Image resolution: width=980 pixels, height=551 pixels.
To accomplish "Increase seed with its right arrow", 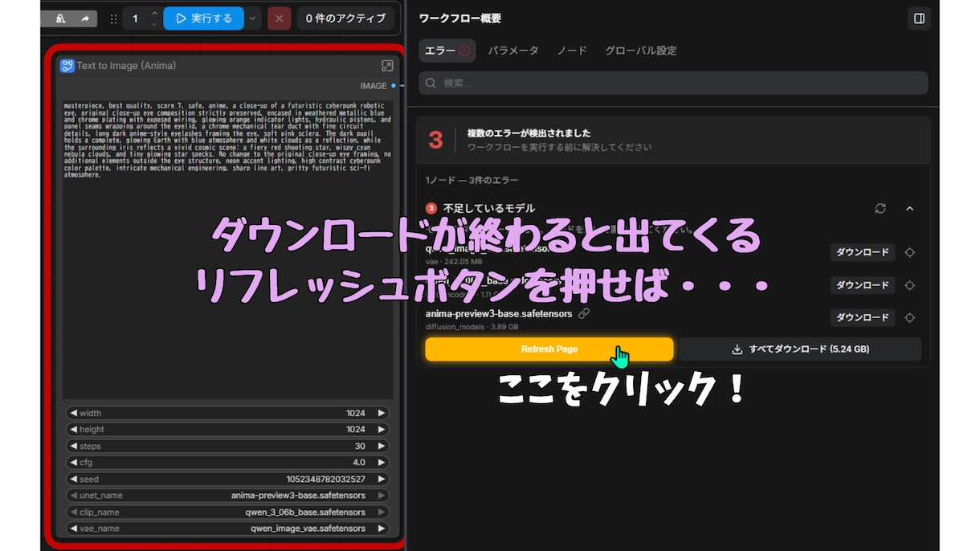I will pyautogui.click(x=382, y=479).
